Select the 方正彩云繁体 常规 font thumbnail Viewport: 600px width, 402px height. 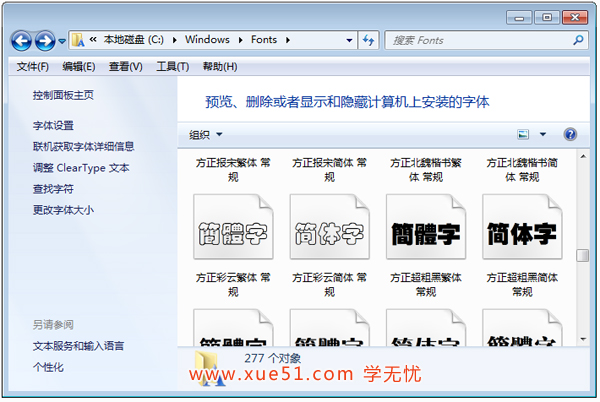pos(233,227)
